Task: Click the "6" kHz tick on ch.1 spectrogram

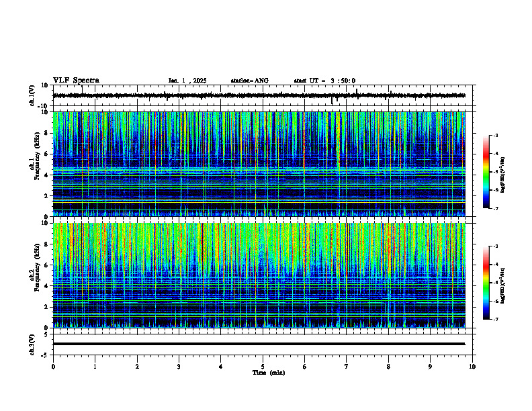Action: (x=47, y=154)
